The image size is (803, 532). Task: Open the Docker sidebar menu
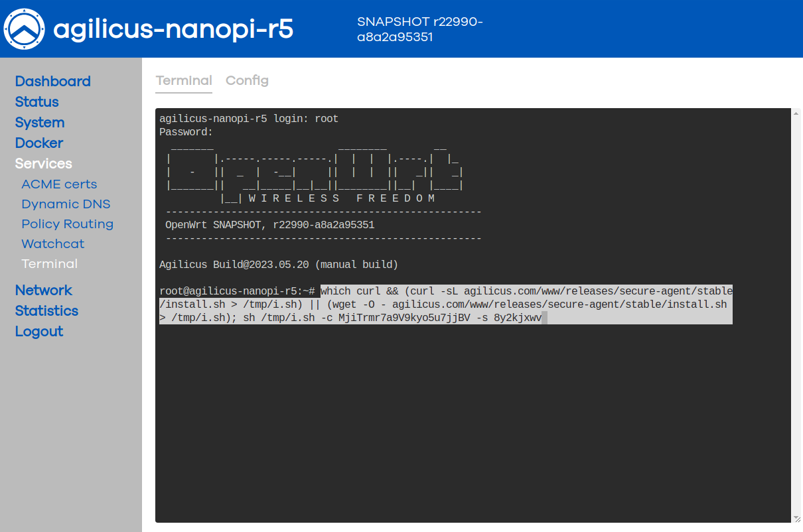coord(39,143)
